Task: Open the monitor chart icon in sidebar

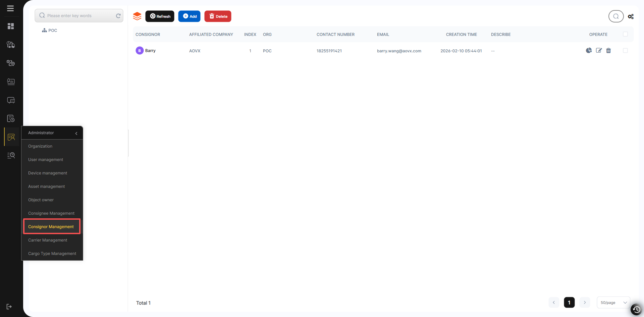Action: 11,82
